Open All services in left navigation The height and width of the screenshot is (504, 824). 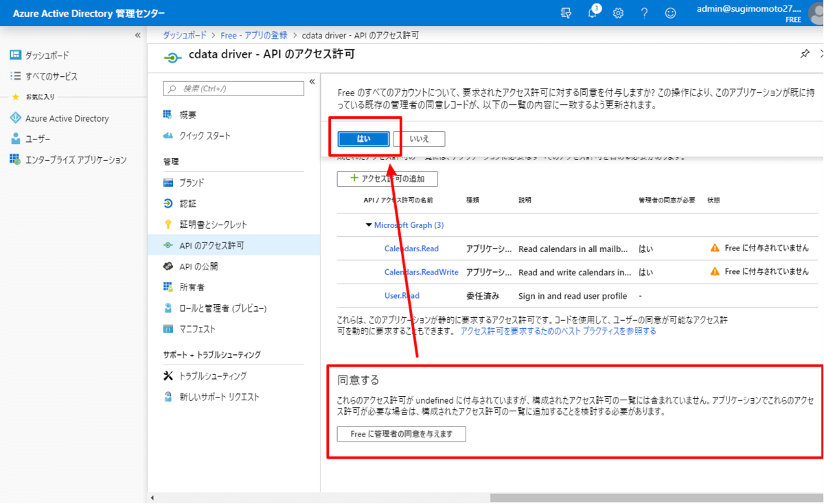click(51, 76)
